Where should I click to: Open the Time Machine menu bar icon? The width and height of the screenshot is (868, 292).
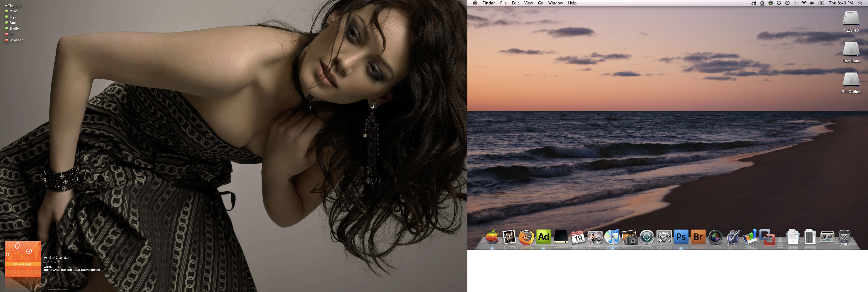(x=787, y=3)
